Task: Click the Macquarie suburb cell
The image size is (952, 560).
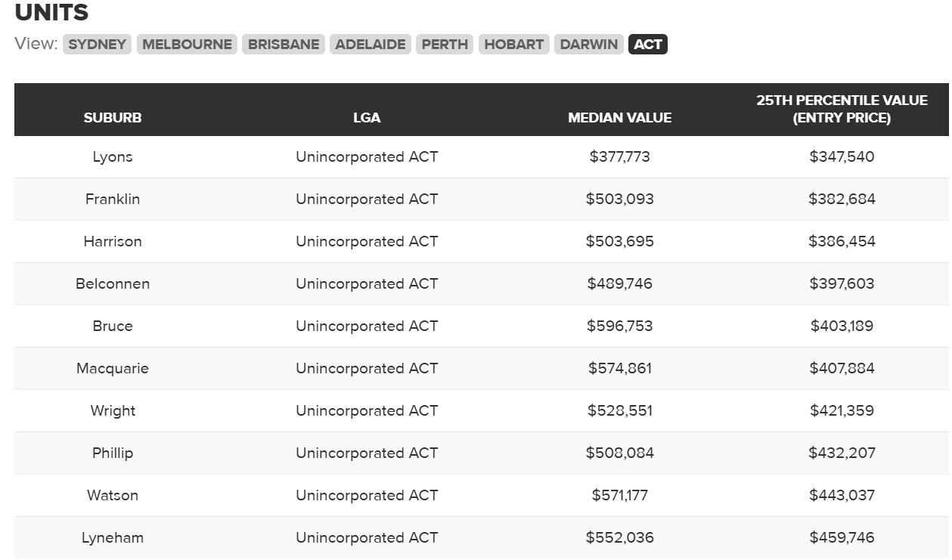Action: pyautogui.click(x=113, y=368)
